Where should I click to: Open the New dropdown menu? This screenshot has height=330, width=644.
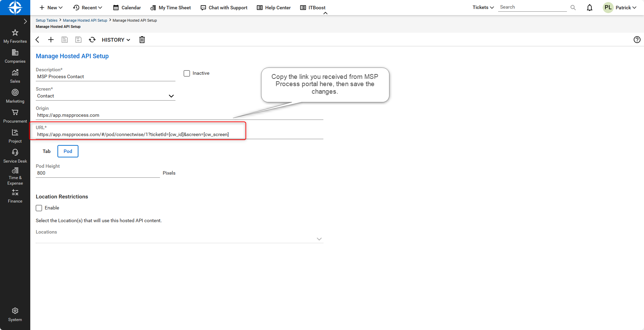click(x=51, y=8)
